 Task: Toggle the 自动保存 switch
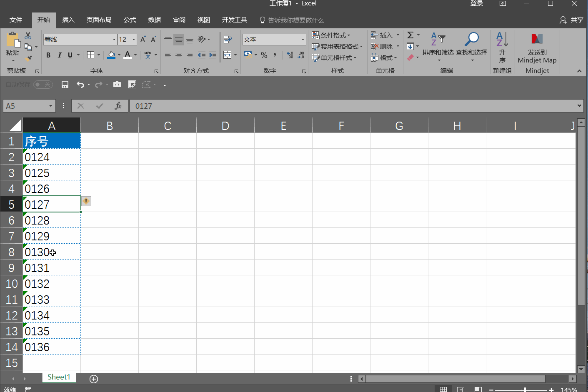(43, 85)
